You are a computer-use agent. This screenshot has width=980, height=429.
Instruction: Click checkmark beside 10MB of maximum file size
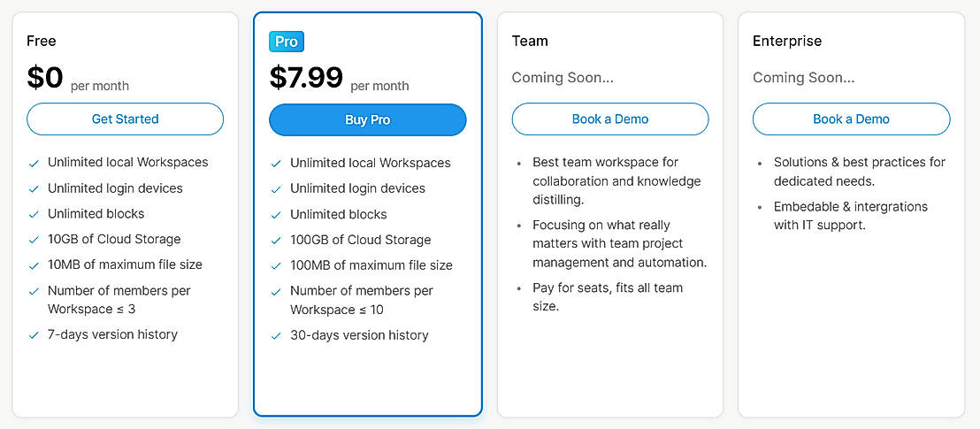pos(34,265)
